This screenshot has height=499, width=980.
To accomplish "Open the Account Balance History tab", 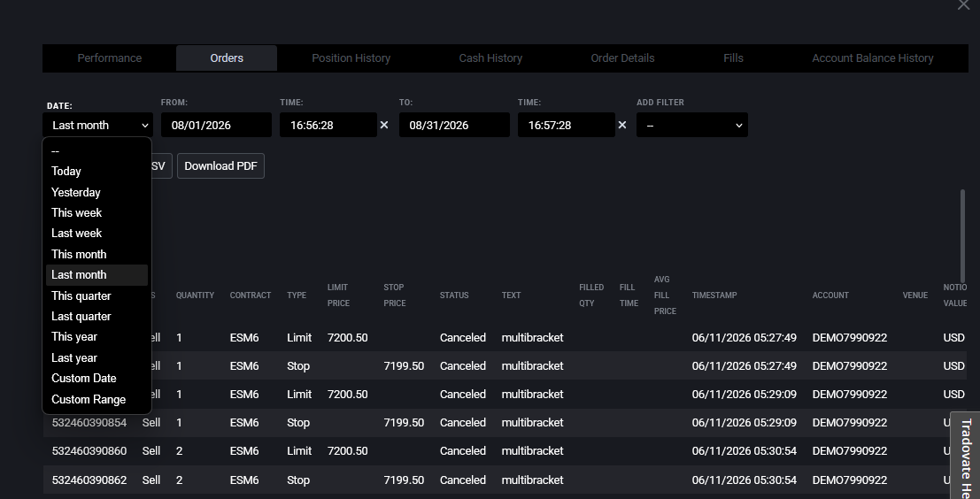I will (x=873, y=58).
